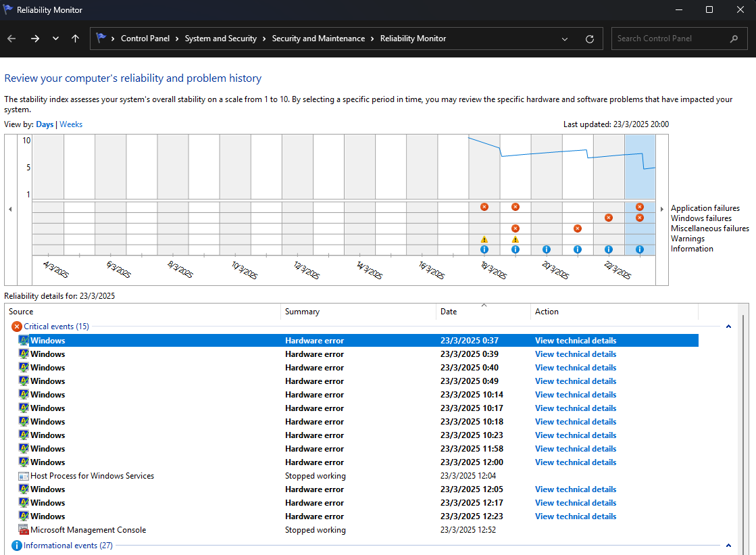Click the Host Process for Windows Services icon
756x555 pixels.
click(23, 476)
